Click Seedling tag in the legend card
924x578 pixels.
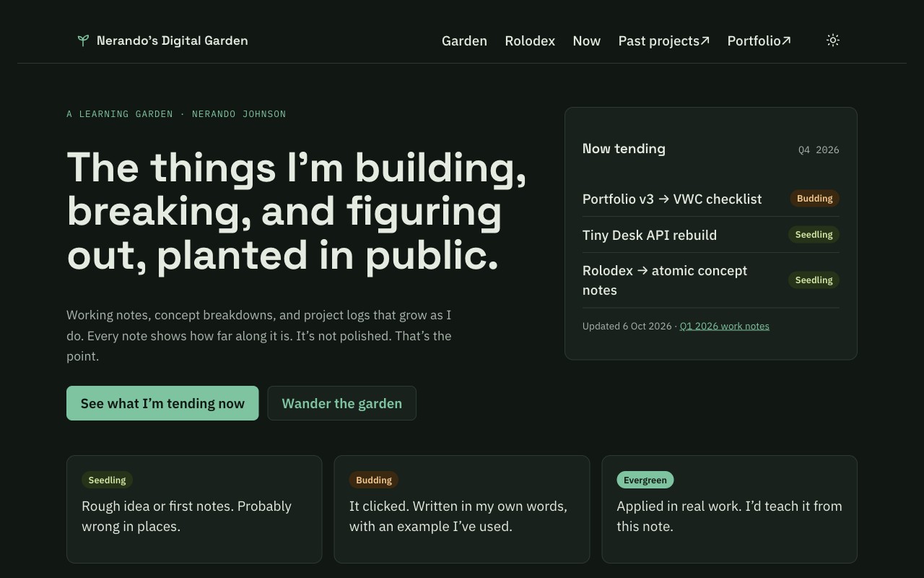pos(107,480)
